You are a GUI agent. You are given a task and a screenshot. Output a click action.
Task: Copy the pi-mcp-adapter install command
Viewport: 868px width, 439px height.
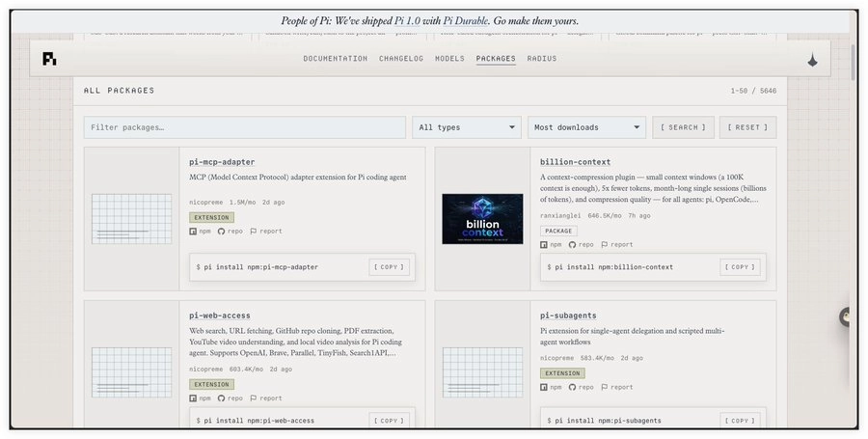coord(390,267)
